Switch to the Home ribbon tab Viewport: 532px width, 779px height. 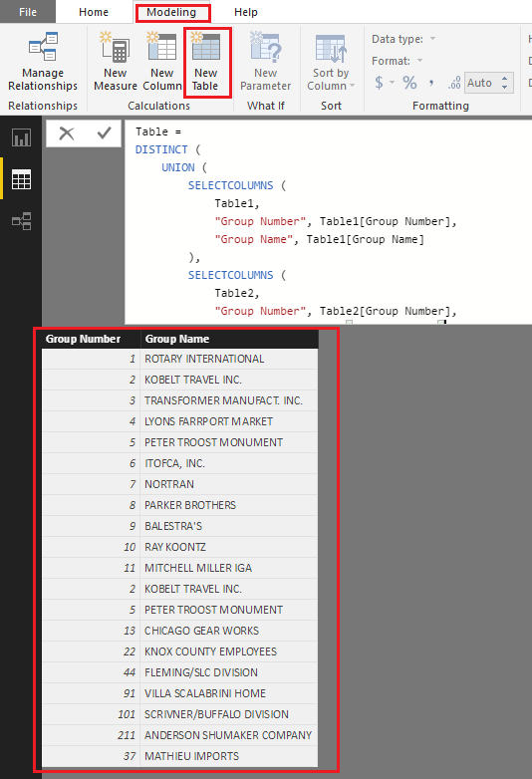tap(94, 12)
